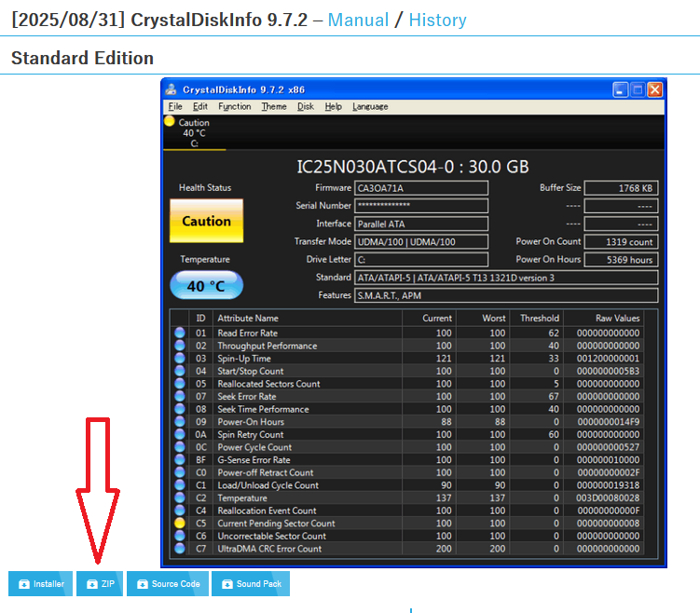Close the CrystalDiskInfo window
Screen dimensions: 700x613
(655, 89)
